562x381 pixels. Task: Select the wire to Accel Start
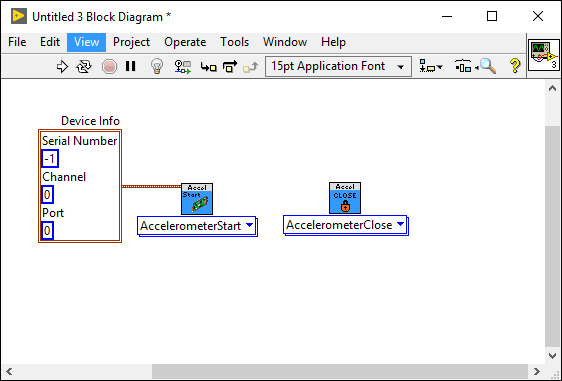click(151, 186)
